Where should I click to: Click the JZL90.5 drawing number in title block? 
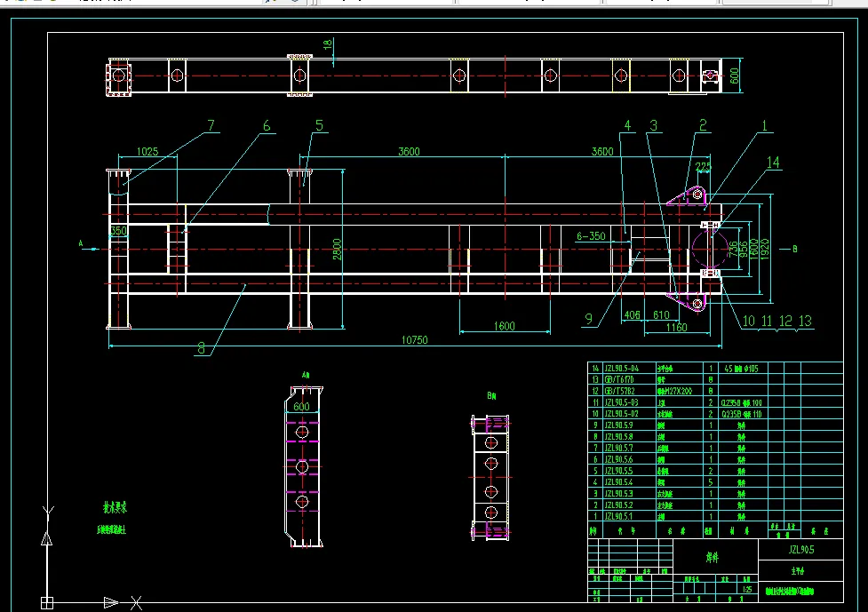tap(801, 550)
